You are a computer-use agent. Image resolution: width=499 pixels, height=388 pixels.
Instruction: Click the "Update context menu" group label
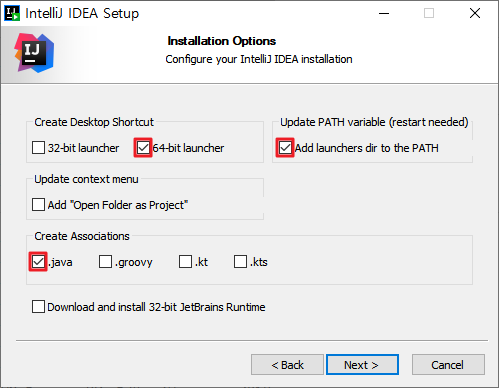click(x=86, y=179)
